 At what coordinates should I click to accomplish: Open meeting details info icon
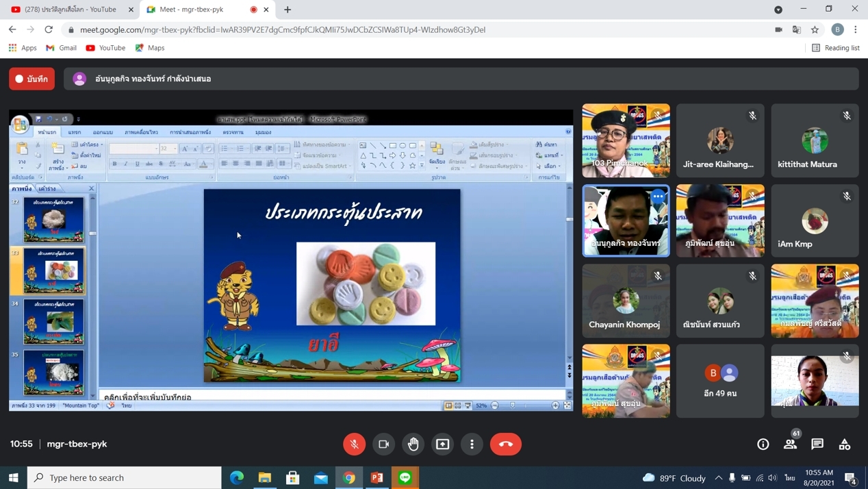coord(763,444)
